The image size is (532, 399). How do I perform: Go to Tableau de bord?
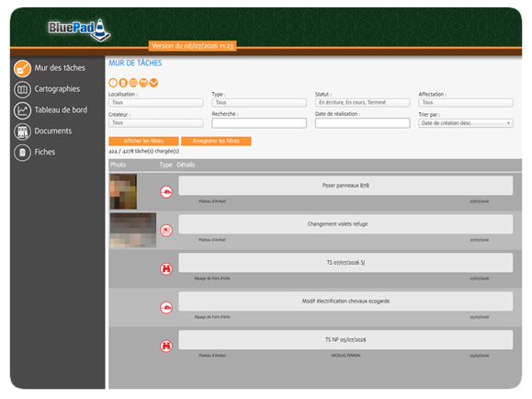51,110
